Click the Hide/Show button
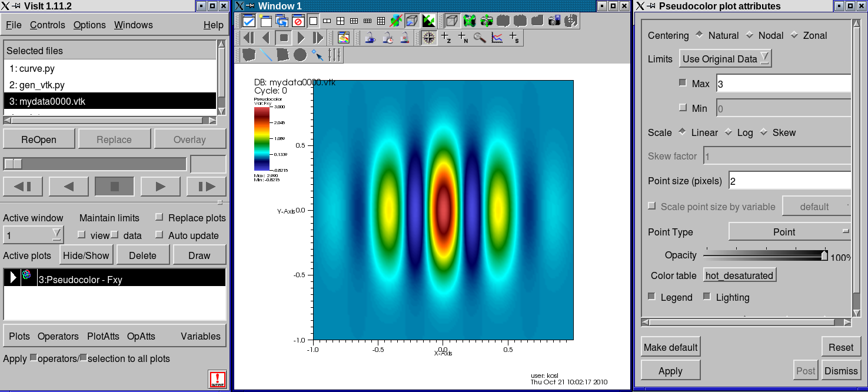Viewport: 868px width, 392px height. (x=86, y=255)
